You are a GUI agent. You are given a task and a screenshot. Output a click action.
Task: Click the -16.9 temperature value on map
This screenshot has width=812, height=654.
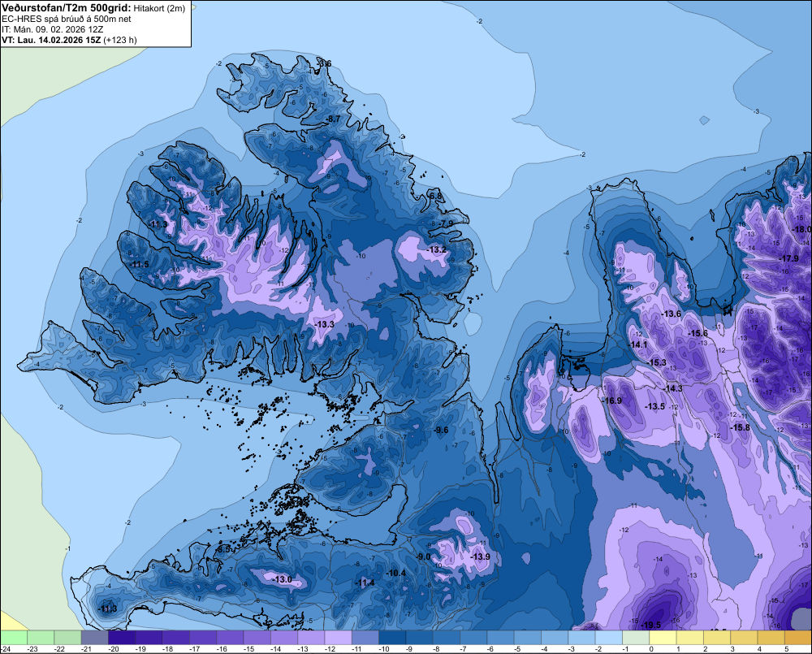[x=612, y=401]
